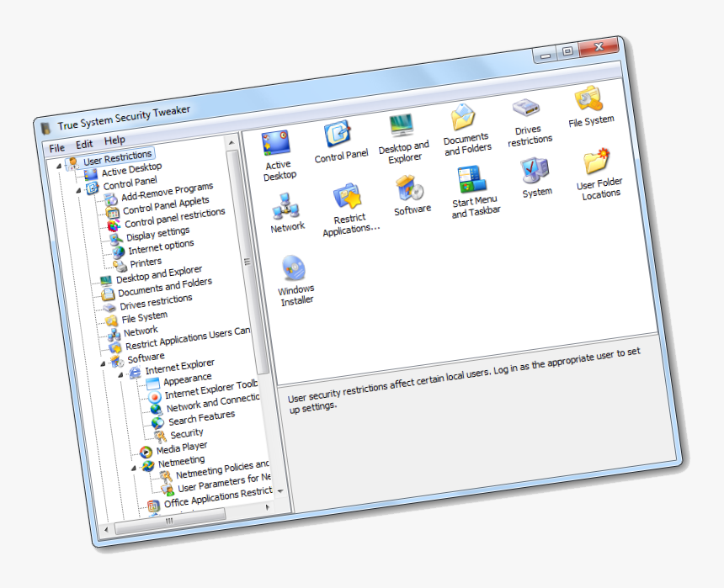Collapse the Control Panel tree branch

click(x=78, y=190)
